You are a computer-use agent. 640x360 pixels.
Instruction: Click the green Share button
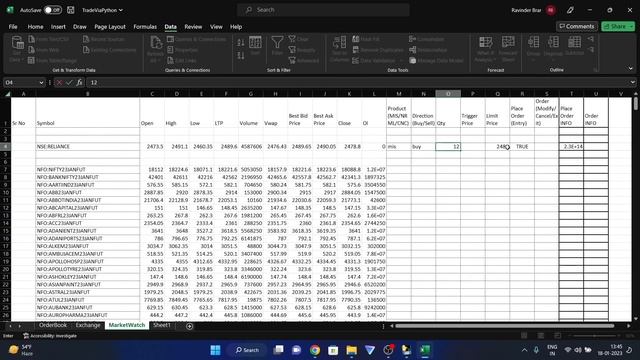coord(618,26)
